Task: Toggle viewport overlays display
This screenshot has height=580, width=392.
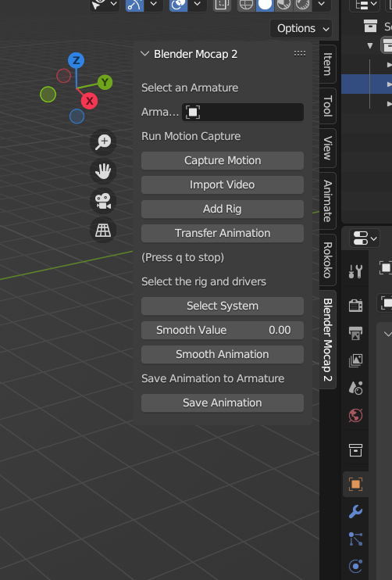Action: click(179, 5)
